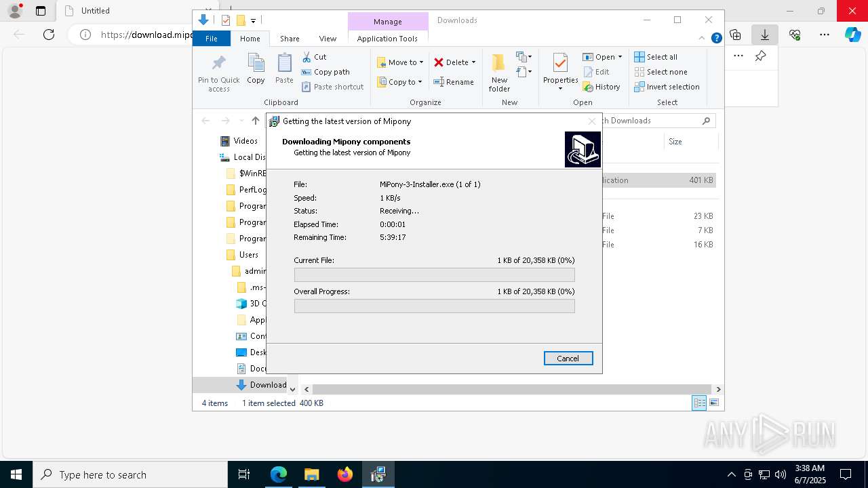
Task: Switch to Home ribbon tab
Action: (x=250, y=39)
